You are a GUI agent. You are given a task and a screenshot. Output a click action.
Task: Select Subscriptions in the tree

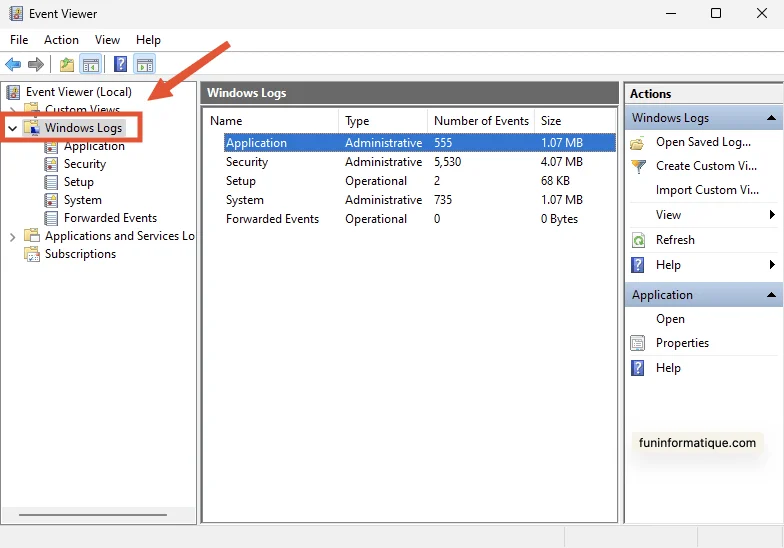click(x=80, y=254)
